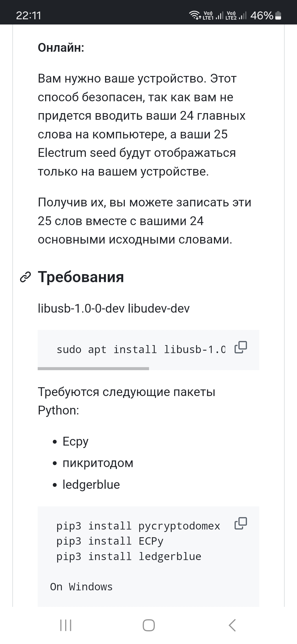This screenshot has height=644, width=297.
Task: Click the Требования section heading
Action: 81,277
